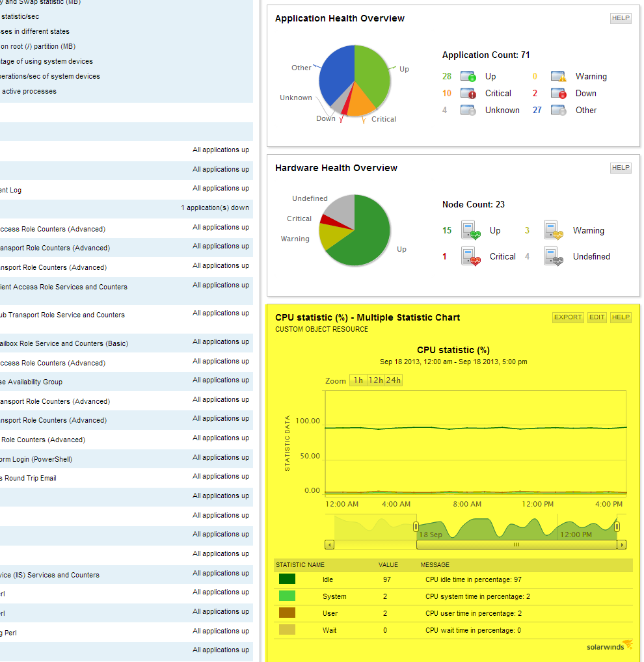Image resolution: width=644 pixels, height=662 pixels.
Task: Click the hardware Warning node icon
Action: click(x=554, y=230)
